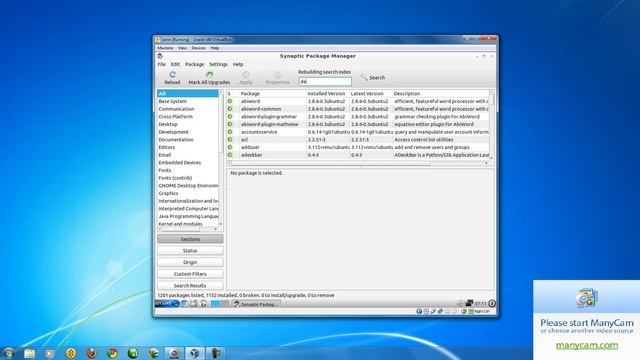The height and width of the screenshot is (360, 640).
Task: Click the package list vertical scrollbar
Action: tap(491, 124)
